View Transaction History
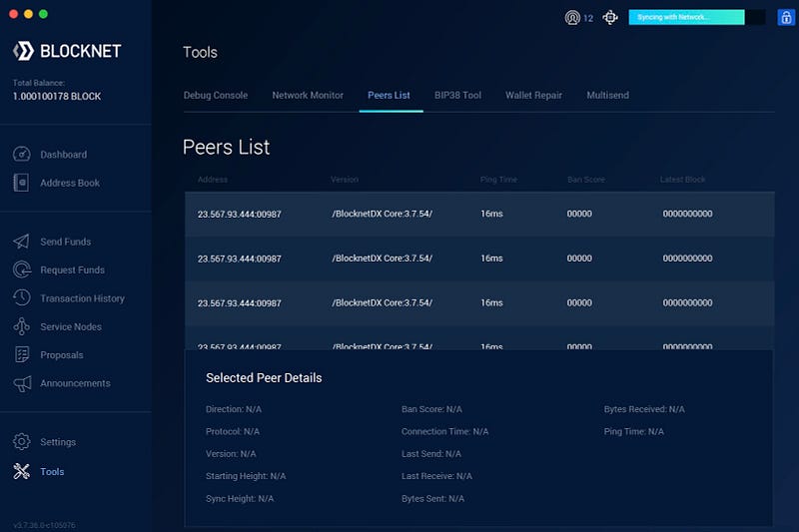 point(83,298)
